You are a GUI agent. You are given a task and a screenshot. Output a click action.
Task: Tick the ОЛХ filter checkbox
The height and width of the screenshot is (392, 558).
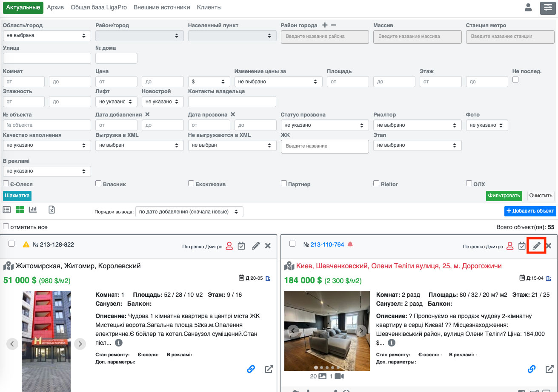[469, 184]
